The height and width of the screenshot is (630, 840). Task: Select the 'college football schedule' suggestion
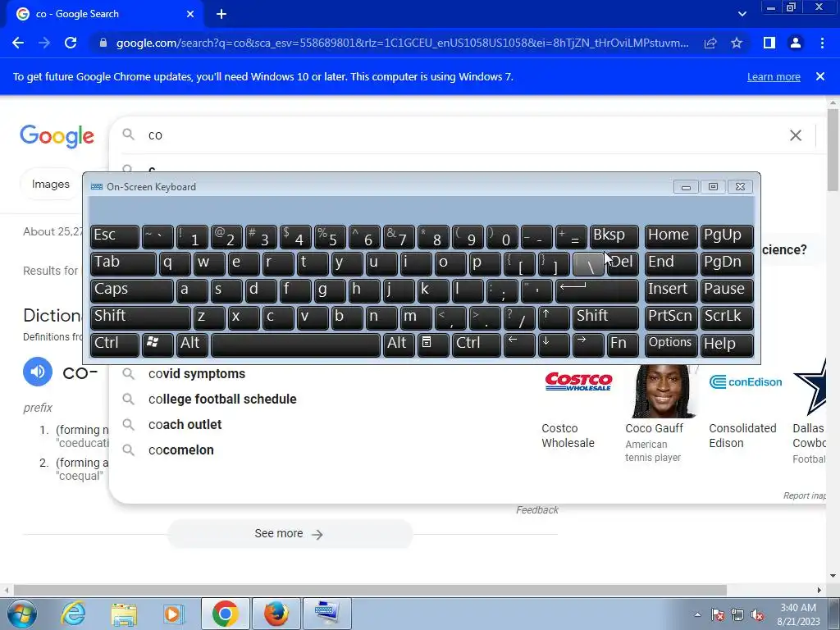222,399
